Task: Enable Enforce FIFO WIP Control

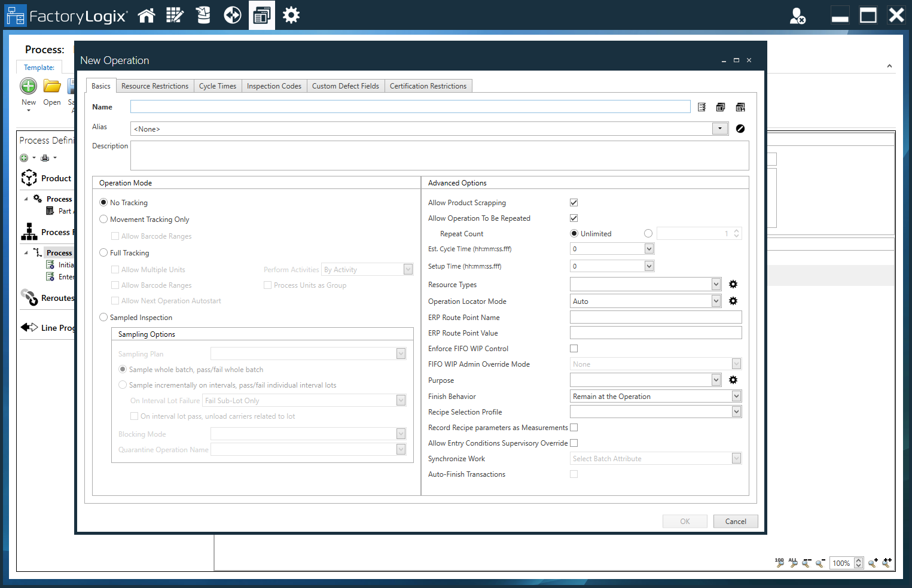Action: click(574, 348)
